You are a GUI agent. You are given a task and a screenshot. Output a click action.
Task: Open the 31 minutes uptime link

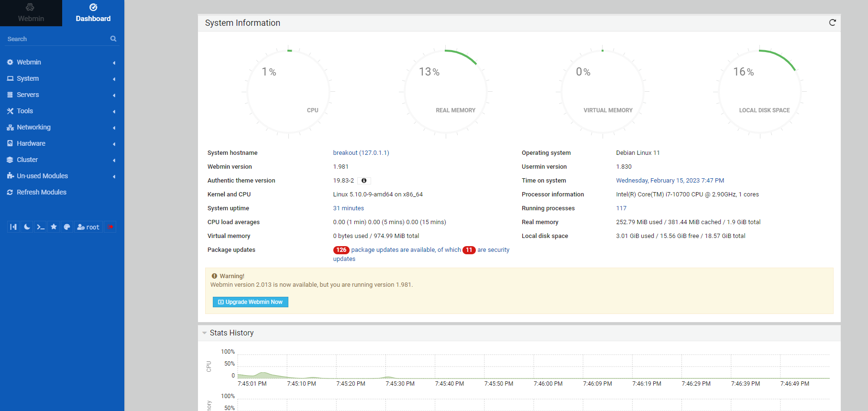click(x=349, y=208)
